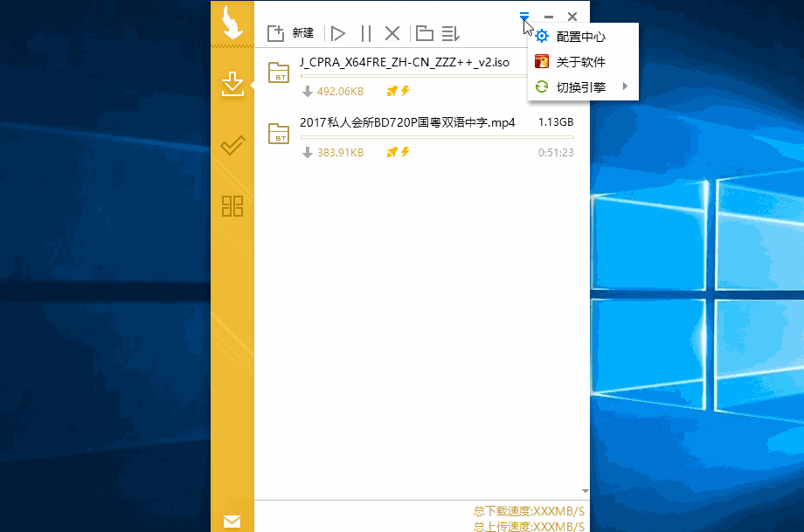Click the scroll-down arrow below the task list
The height and width of the screenshot is (532, 804).
click(x=584, y=490)
